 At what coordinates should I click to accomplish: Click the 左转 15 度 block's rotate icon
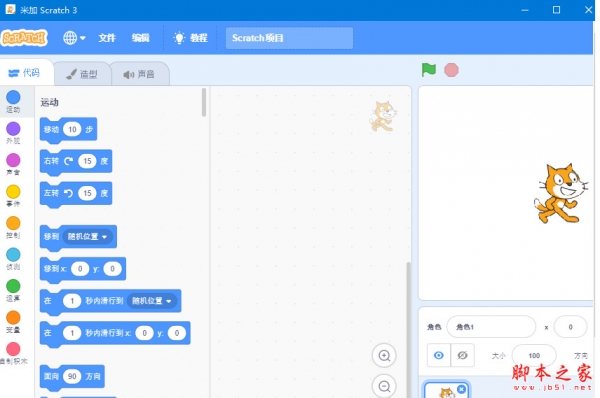click(68, 193)
